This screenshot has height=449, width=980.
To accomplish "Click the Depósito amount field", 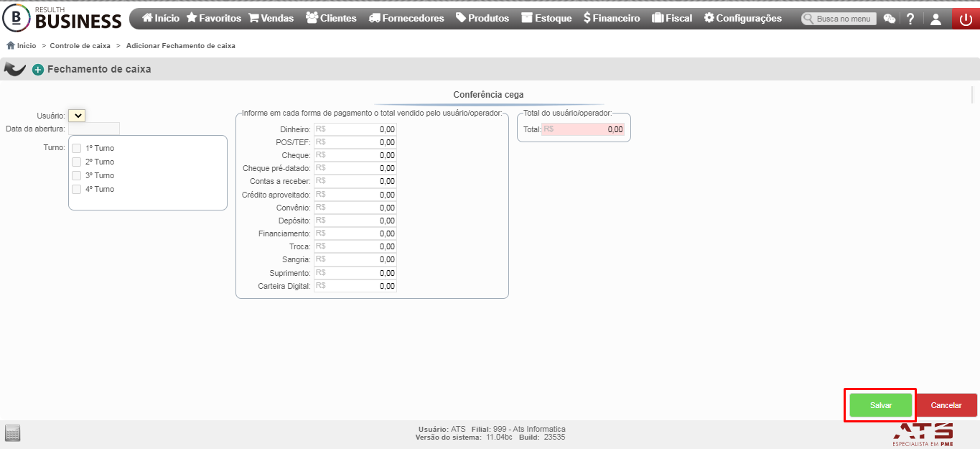I will pyautogui.click(x=355, y=221).
